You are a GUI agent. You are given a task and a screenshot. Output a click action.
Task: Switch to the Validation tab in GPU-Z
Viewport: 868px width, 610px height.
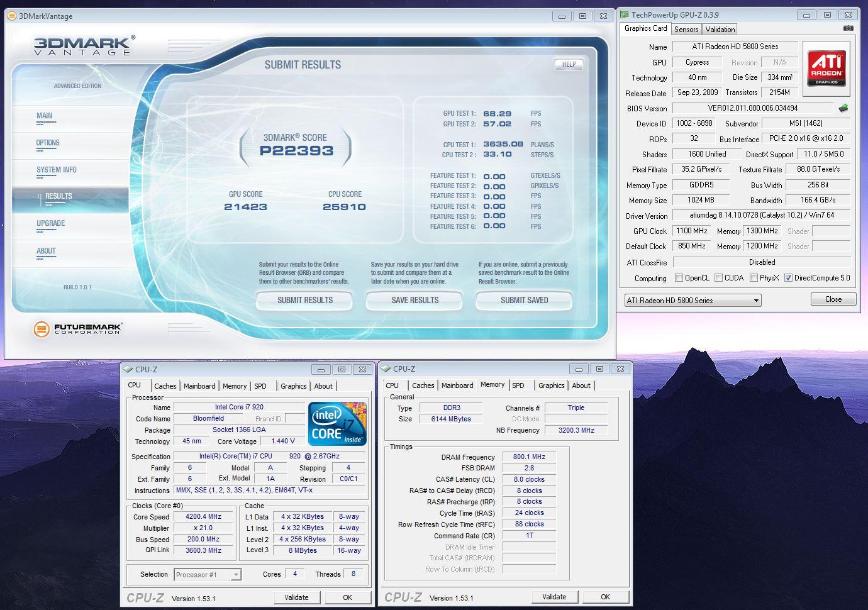[720, 30]
